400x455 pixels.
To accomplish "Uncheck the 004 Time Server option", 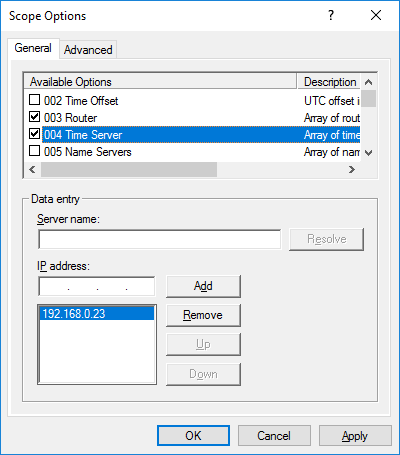I will 34,134.
